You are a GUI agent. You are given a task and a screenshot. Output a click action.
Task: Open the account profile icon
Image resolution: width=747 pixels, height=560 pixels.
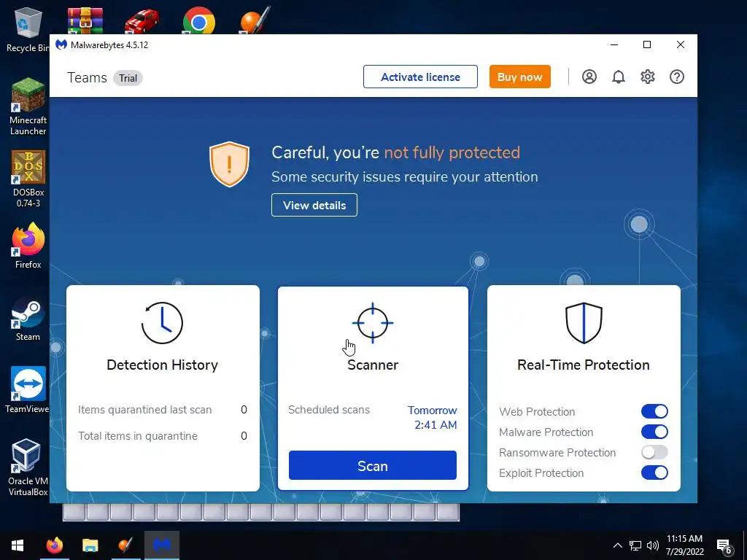click(x=589, y=77)
